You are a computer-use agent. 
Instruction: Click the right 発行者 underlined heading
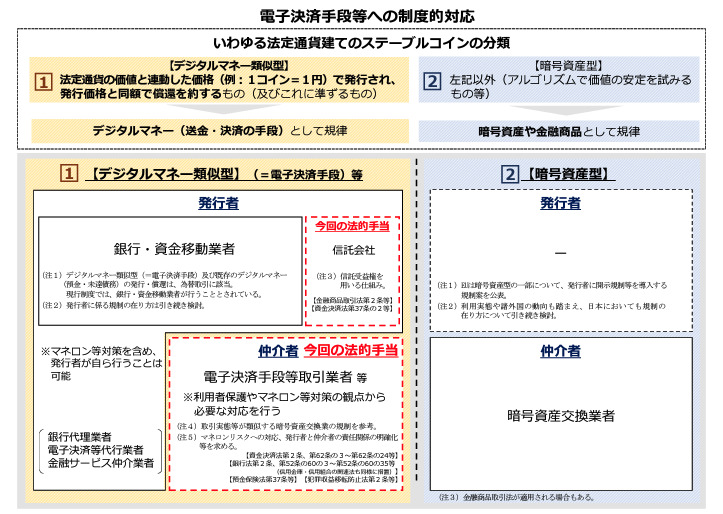(x=560, y=203)
